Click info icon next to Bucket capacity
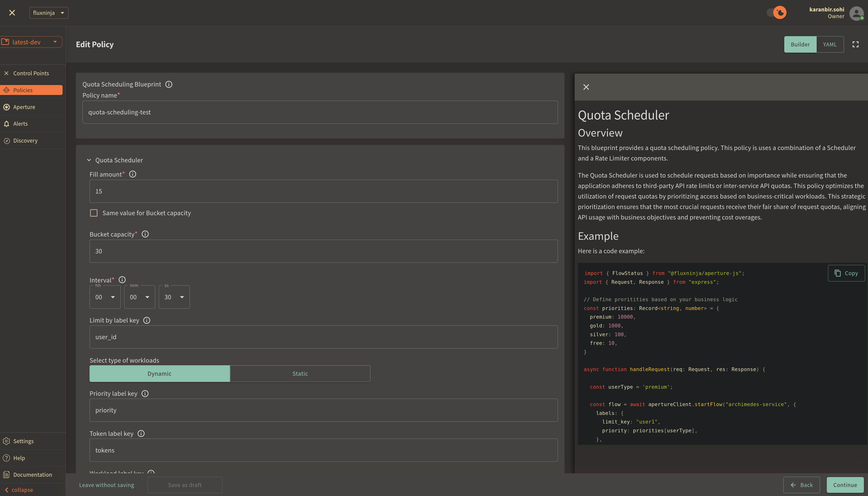 point(145,234)
